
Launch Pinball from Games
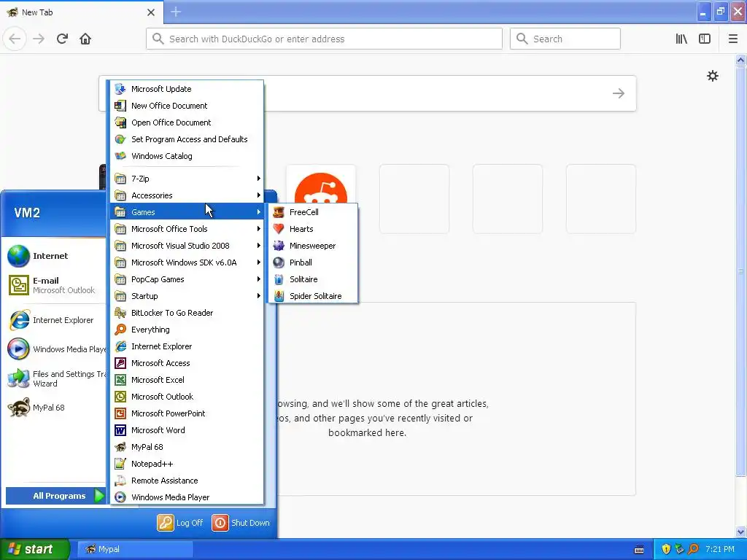pos(313,262)
